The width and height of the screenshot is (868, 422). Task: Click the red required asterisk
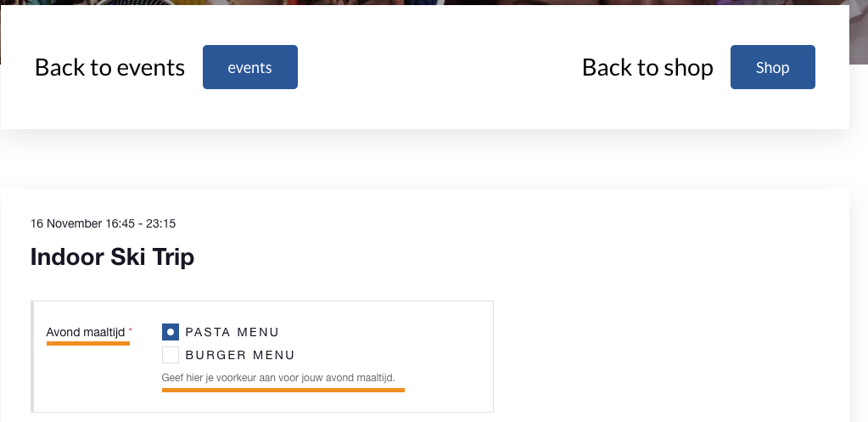click(x=131, y=330)
